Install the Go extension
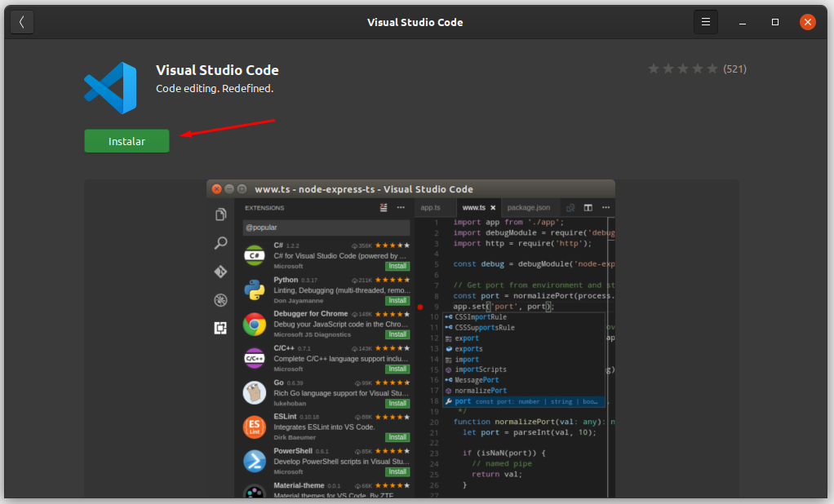Viewport: 834px width, 504px height. (x=397, y=403)
